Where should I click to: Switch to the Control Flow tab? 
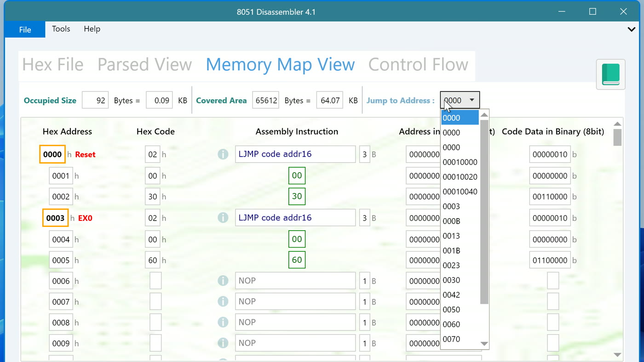(x=418, y=64)
